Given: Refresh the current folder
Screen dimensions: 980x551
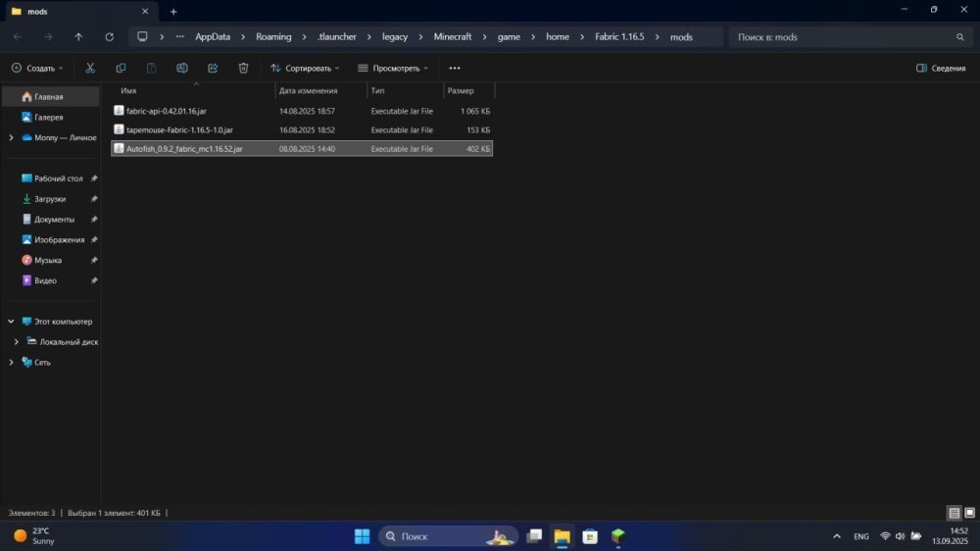Looking at the screenshot, I should [x=110, y=37].
